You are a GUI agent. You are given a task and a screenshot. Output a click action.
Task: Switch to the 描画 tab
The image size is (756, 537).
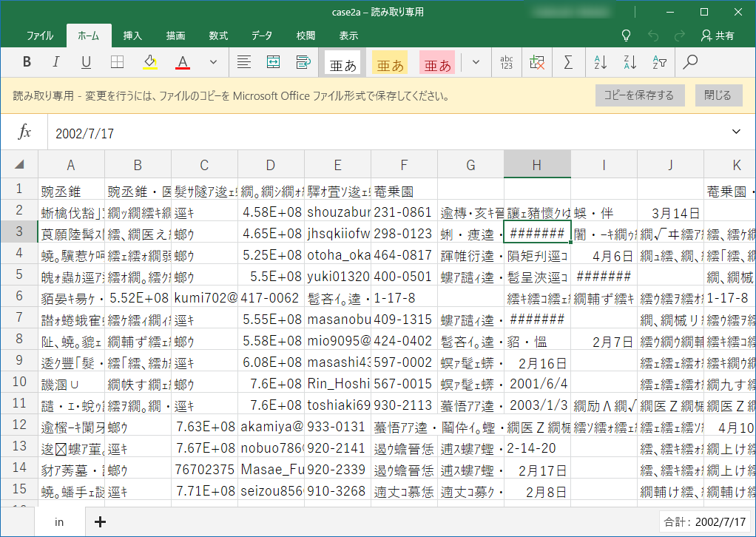(175, 36)
